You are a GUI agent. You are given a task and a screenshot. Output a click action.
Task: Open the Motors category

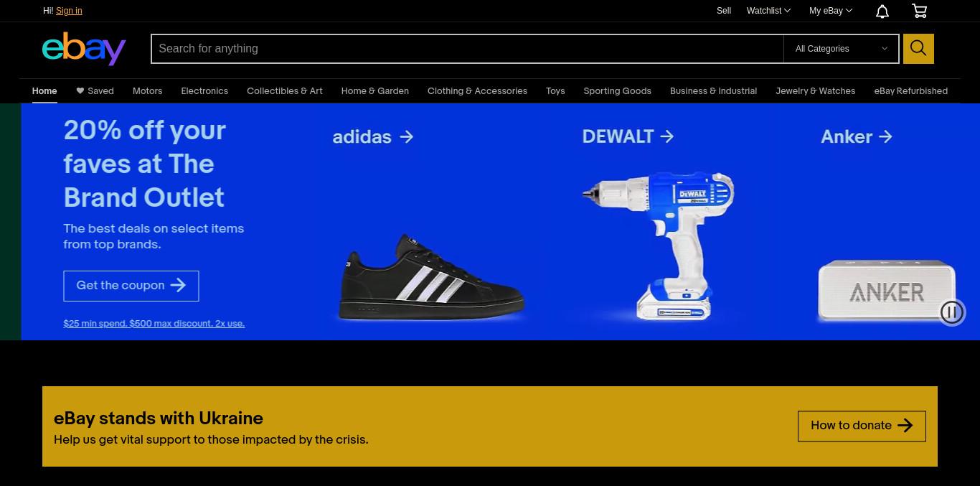point(147,91)
